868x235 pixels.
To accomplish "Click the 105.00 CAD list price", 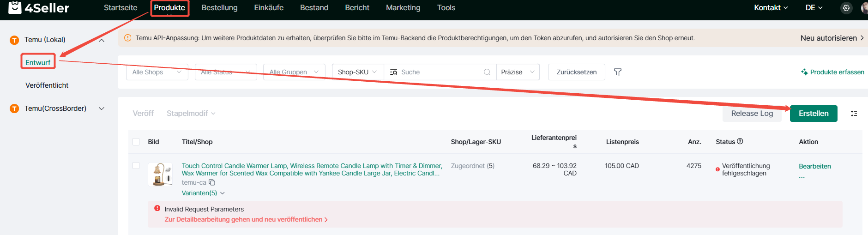I will pos(622,166).
